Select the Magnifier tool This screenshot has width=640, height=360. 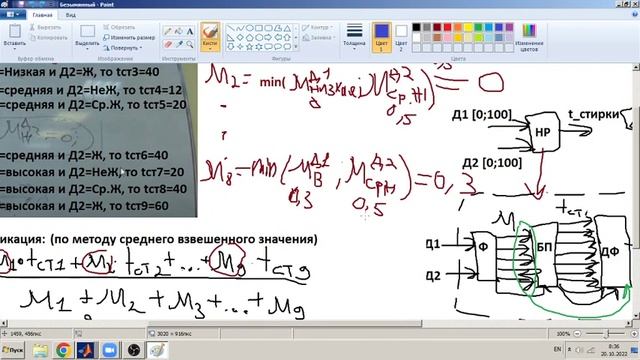tap(190, 44)
